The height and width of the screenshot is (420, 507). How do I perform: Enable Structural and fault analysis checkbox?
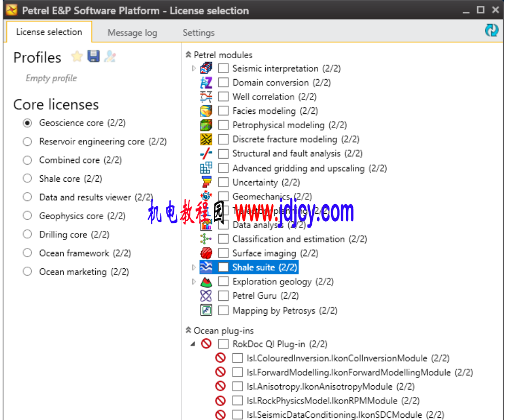click(x=223, y=154)
